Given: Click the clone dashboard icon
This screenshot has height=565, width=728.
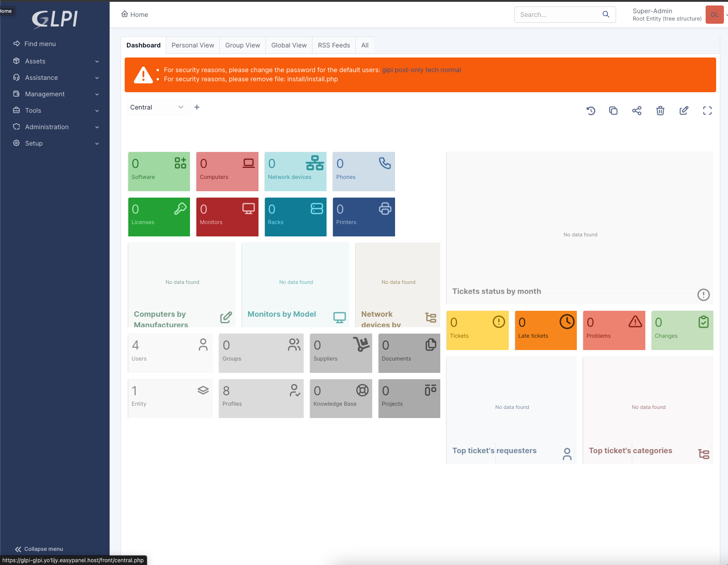Looking at the screenshot, I should point(613,110).
